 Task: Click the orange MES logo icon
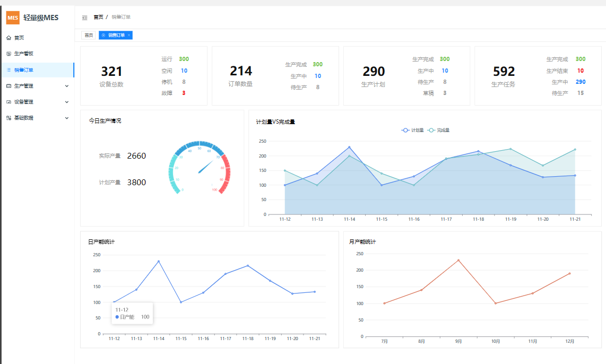pyautogui.click(x=13, y=18)
